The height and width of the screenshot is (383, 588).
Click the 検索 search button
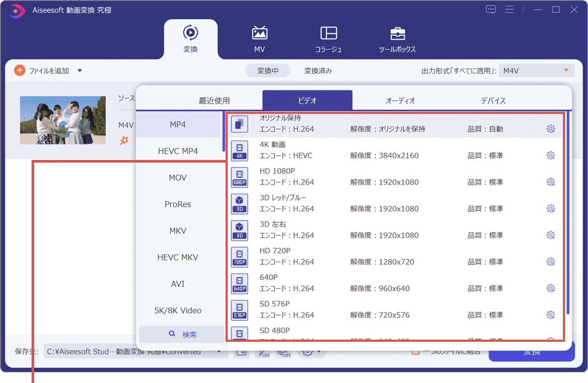point(182,334)
